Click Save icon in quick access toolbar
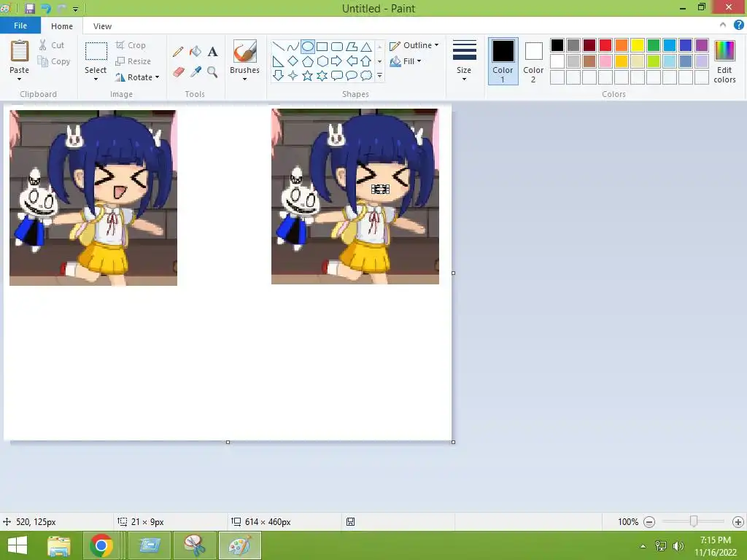This screenshot has height=560, width=747. click(x=29, y=8)
